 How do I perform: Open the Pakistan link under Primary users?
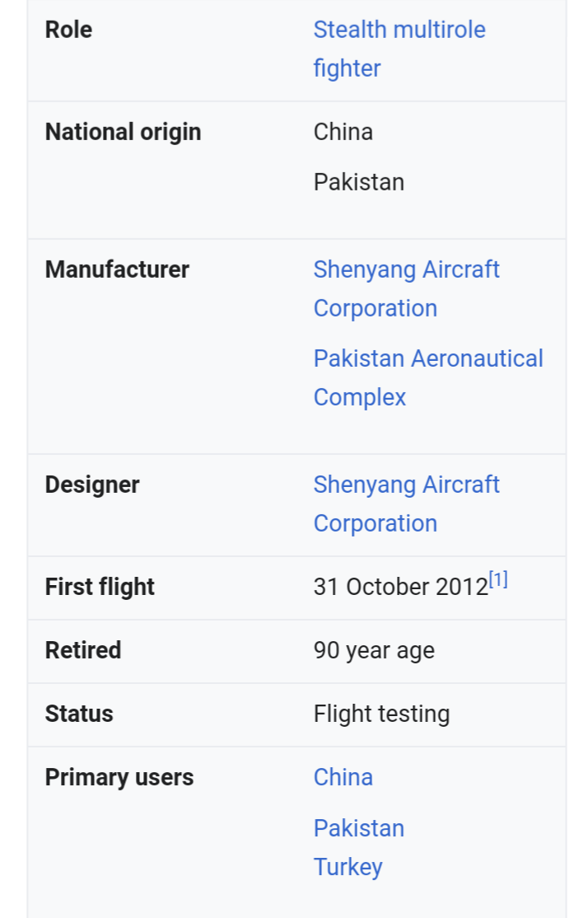359,828
